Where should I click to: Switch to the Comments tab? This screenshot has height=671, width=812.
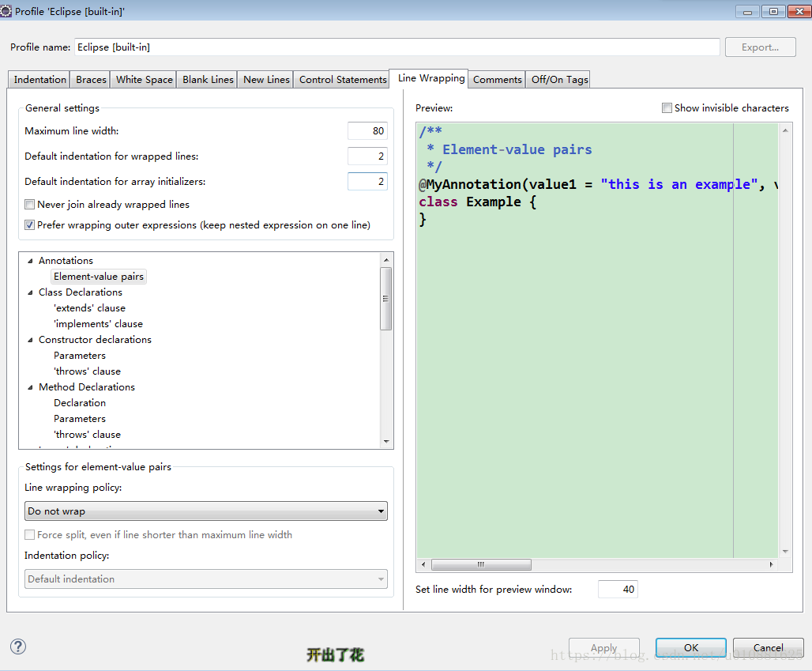(x=497, y=79)
